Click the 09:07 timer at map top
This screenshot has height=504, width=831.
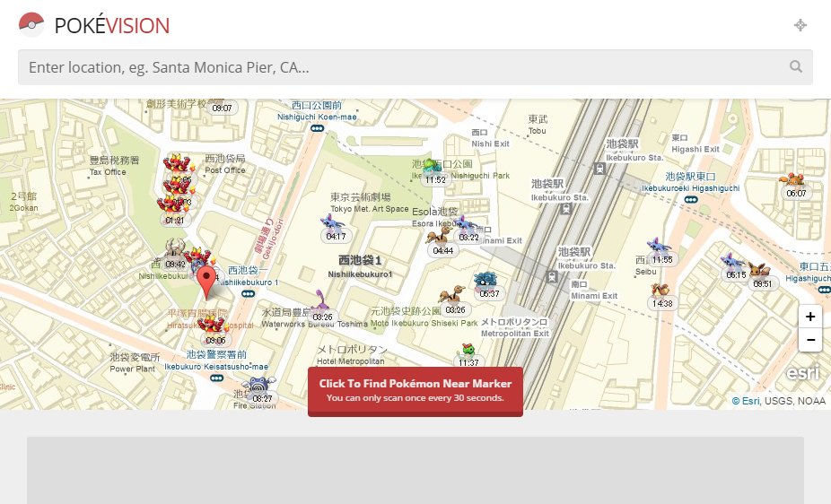coord(222,108)
